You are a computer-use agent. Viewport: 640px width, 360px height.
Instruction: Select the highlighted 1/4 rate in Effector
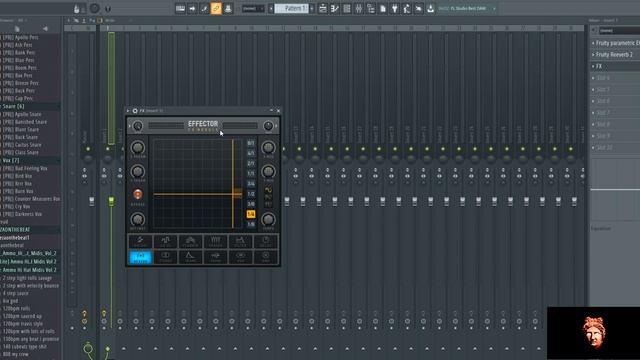point(251,214)
